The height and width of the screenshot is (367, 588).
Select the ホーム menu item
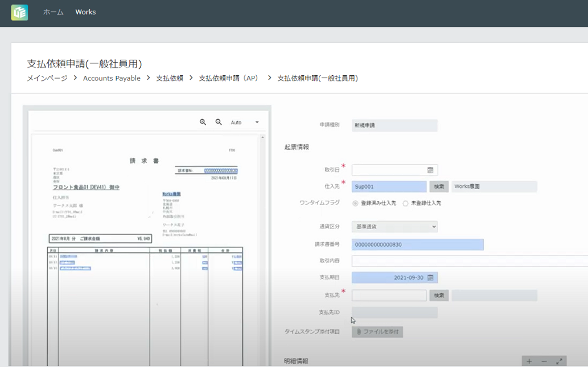[52, 11]
